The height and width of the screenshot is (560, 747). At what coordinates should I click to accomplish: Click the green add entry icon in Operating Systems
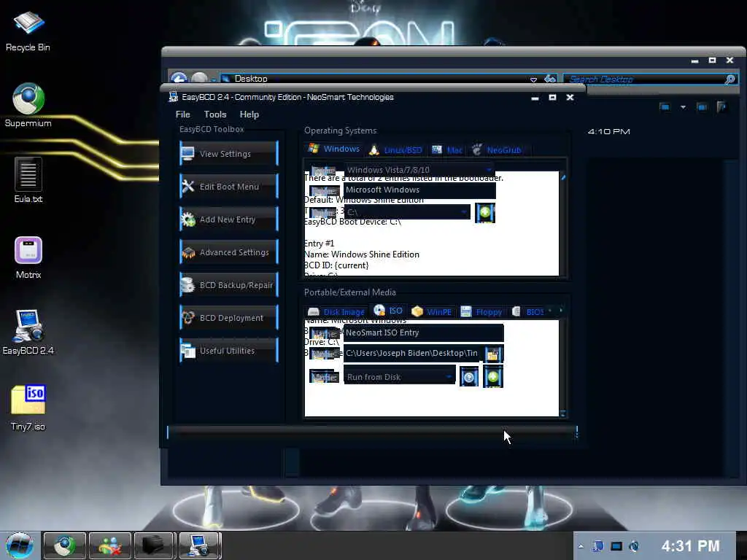click(485, 212)
